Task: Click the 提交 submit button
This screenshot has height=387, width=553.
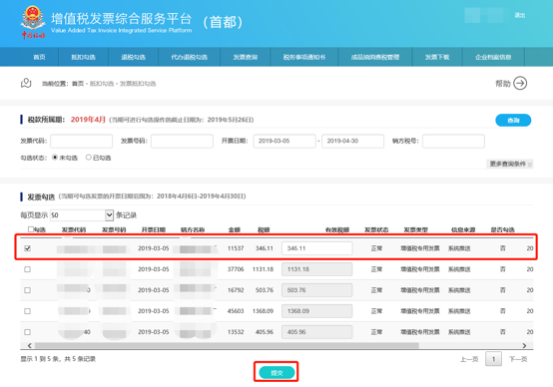Action: tap(276, 373)
